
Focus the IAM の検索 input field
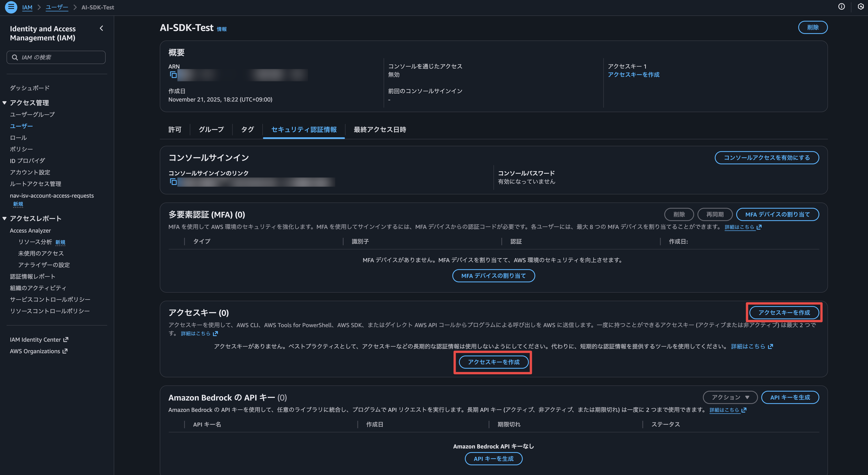(x=61, y=57)
